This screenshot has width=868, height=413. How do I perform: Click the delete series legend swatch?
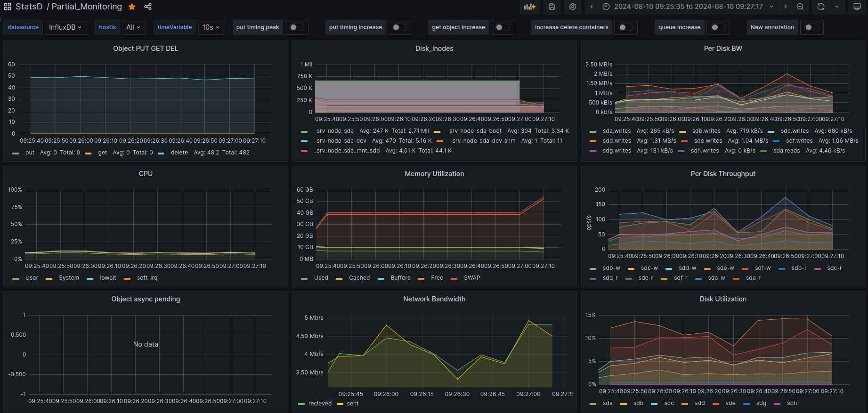(161, 153)
